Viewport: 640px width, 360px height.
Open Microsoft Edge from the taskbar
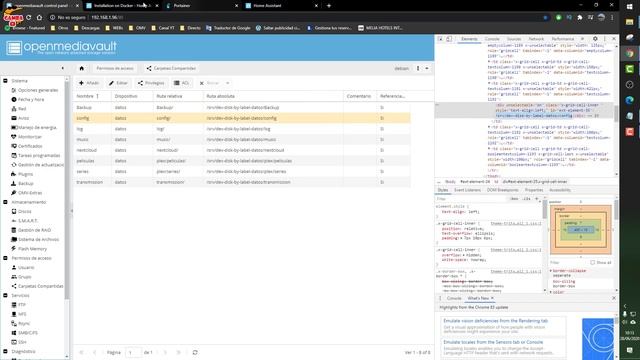tap(630, 100)
